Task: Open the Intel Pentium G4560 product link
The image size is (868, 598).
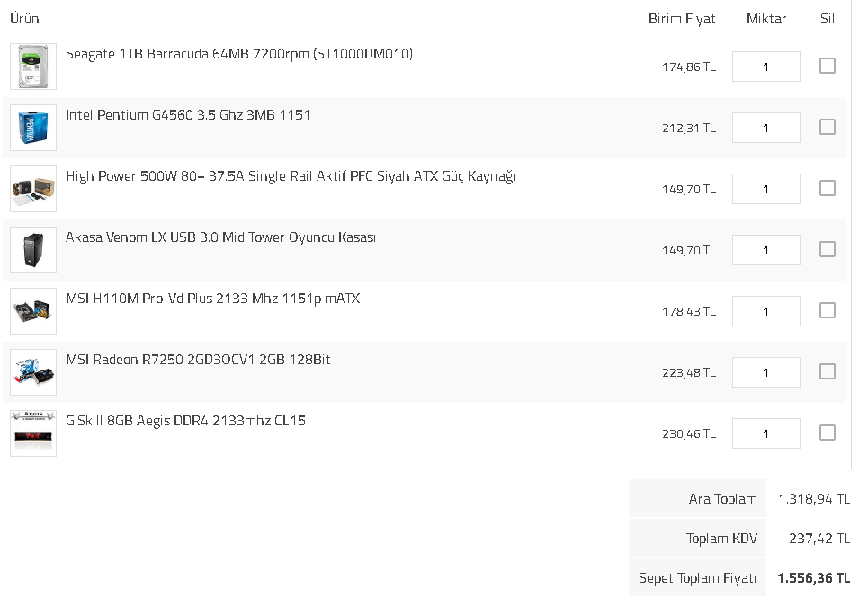Action: tap(188, 115)
